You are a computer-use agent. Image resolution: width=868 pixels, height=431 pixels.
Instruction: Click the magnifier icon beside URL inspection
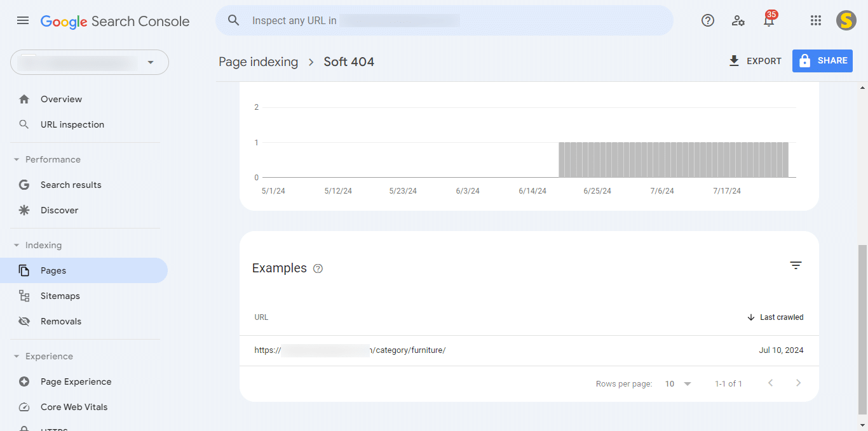24,124
